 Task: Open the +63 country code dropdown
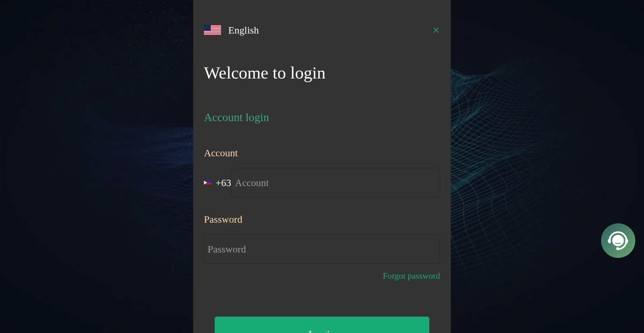coord(217,183)
